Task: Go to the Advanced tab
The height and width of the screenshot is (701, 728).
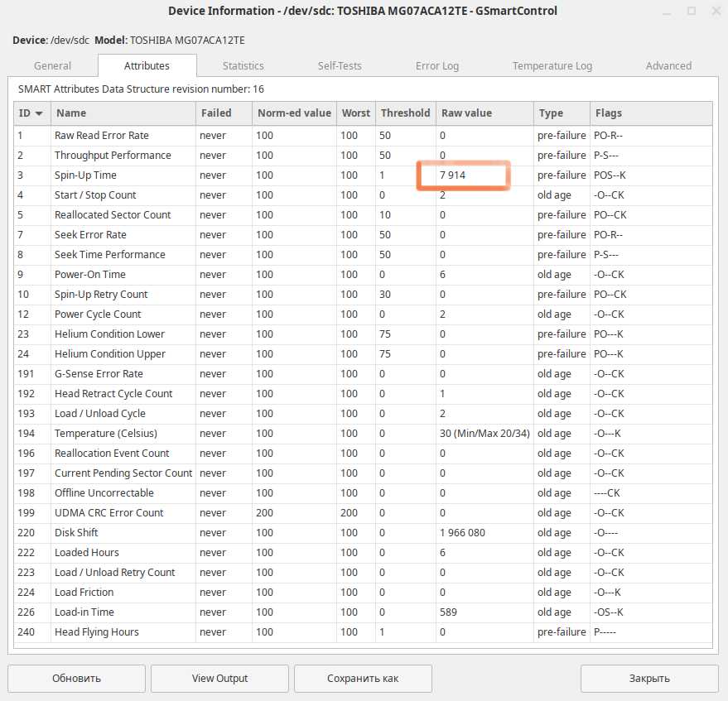Action: tap(668, 66)
